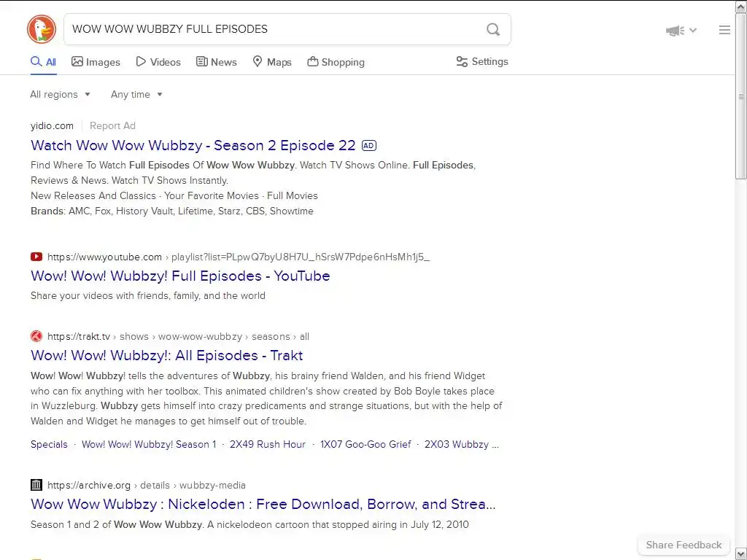Click the vertical scrollbar thumb
Image resolution: width=747 pixels, height=560 pixels.
click(x=741, y=96)
